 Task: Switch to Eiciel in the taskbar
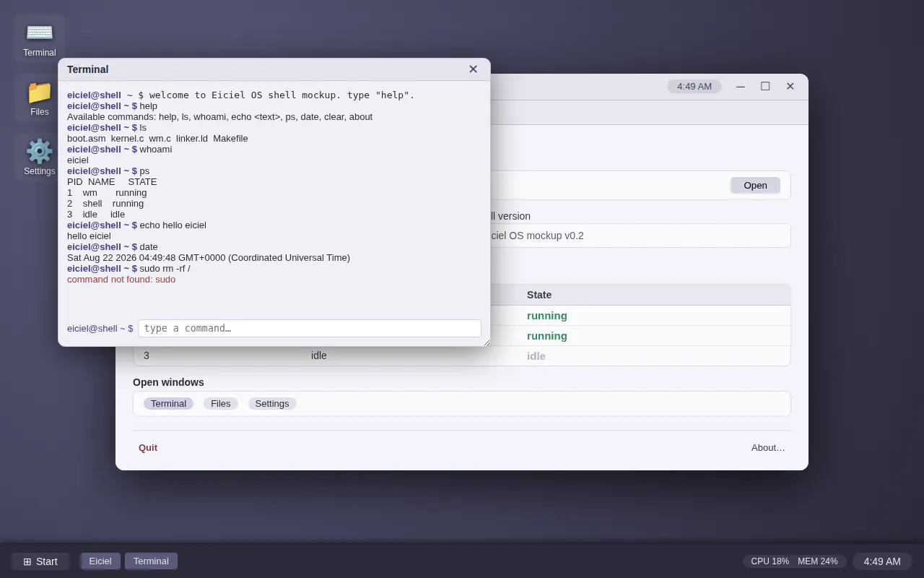(x=100, y=561)
